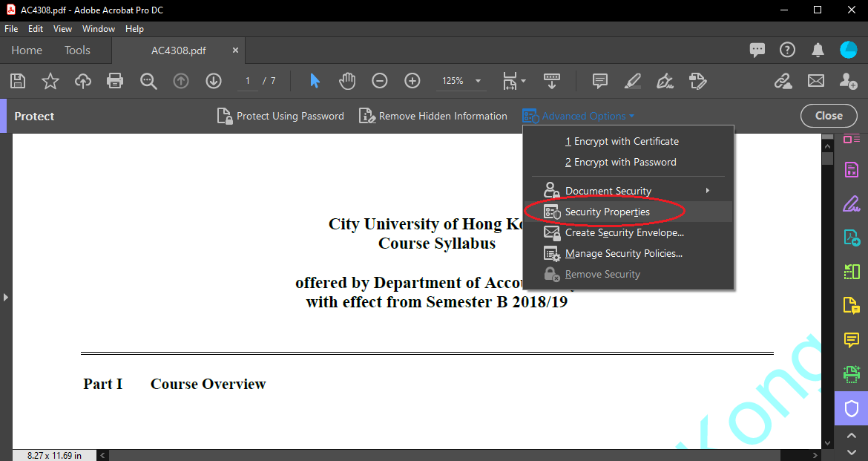
Task: Bookmark the file with the star icon
Action: pos(50,81)
